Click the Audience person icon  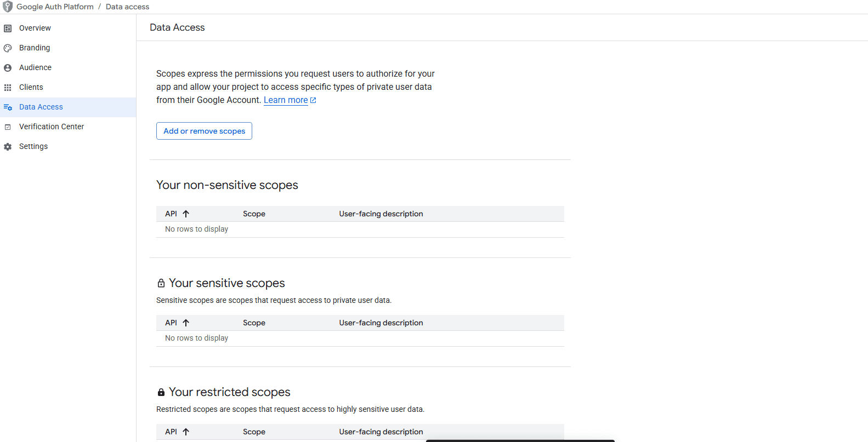8,68
